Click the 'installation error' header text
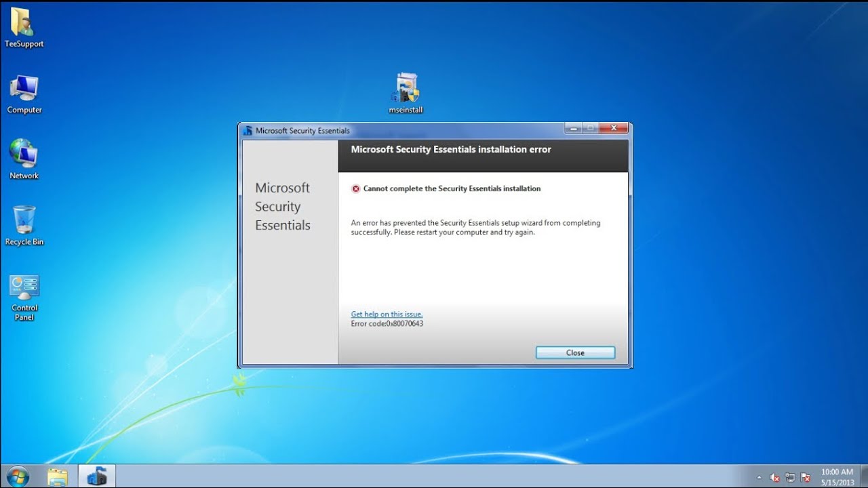Image resolution: width=868 pixels, height=488 pixels. [x=451, y=150]
